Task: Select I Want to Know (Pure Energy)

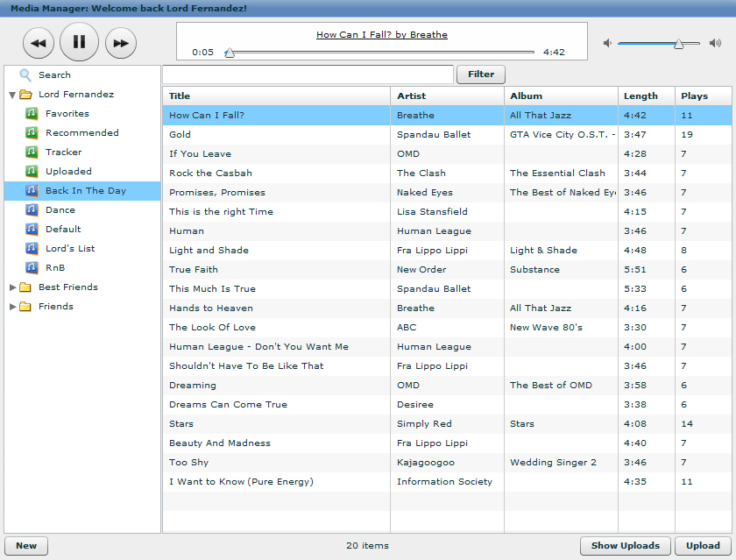Action: pos(241,482)
